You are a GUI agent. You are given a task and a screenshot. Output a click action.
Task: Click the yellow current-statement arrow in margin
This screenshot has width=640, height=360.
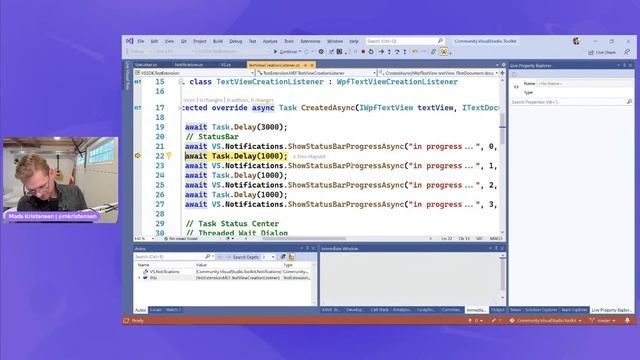(138, 156)
